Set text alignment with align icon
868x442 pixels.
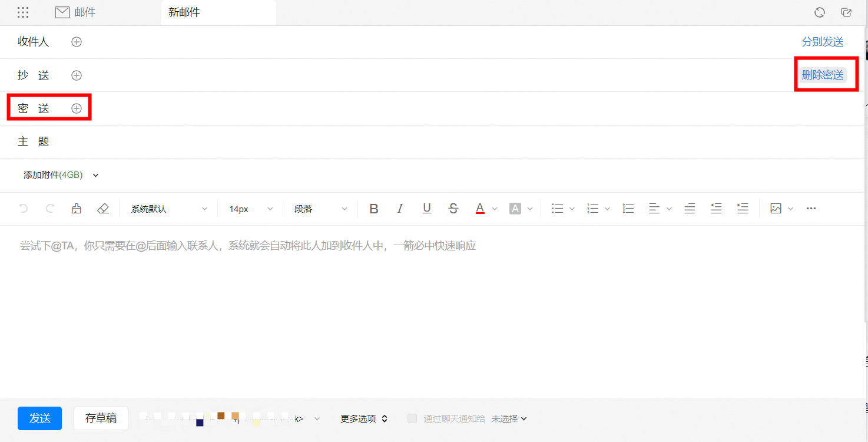[654, 209]
